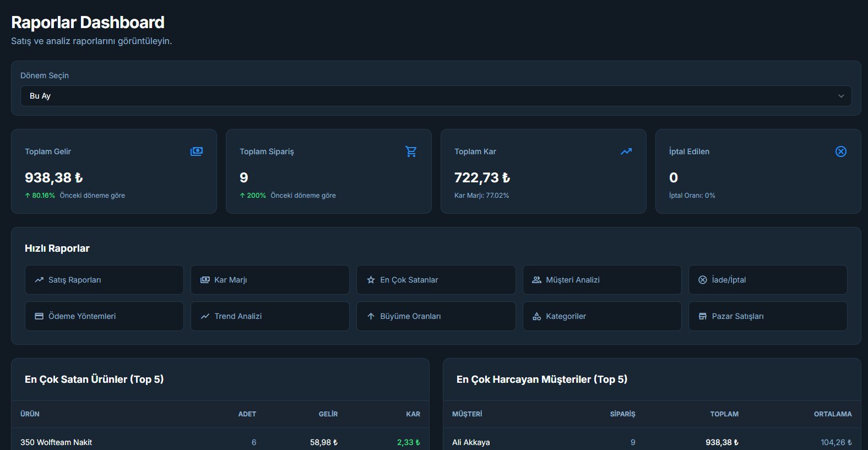Click the money icon on Toplam Gelir card

tap(197, 151)
